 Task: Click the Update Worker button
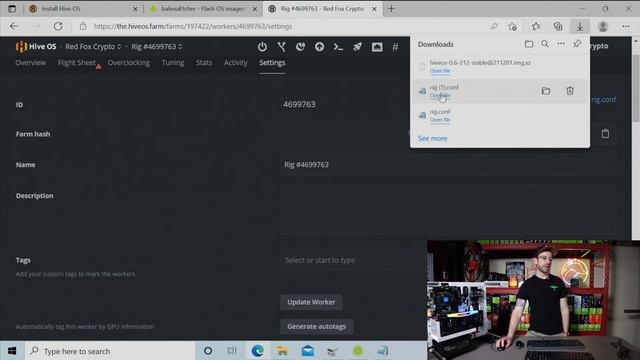[311, 302]
